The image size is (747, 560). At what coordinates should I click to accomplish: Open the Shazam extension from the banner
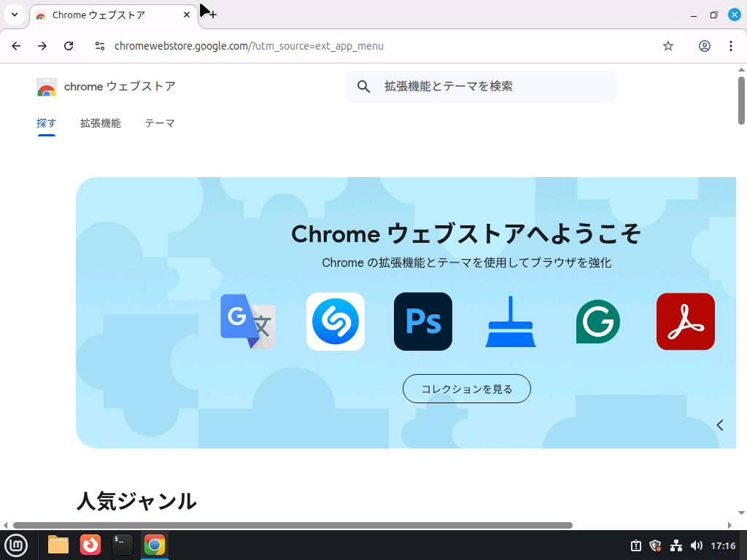click(336, 321)
